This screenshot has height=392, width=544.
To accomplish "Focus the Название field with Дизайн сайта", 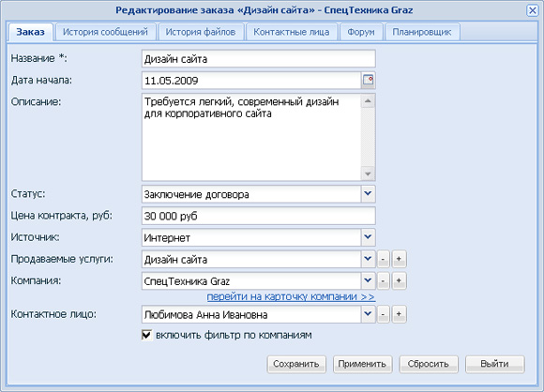I will point(259,59).
